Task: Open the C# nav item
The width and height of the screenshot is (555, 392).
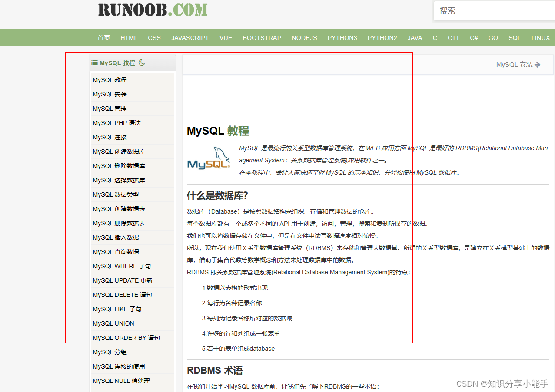Action: coord(474,38)
